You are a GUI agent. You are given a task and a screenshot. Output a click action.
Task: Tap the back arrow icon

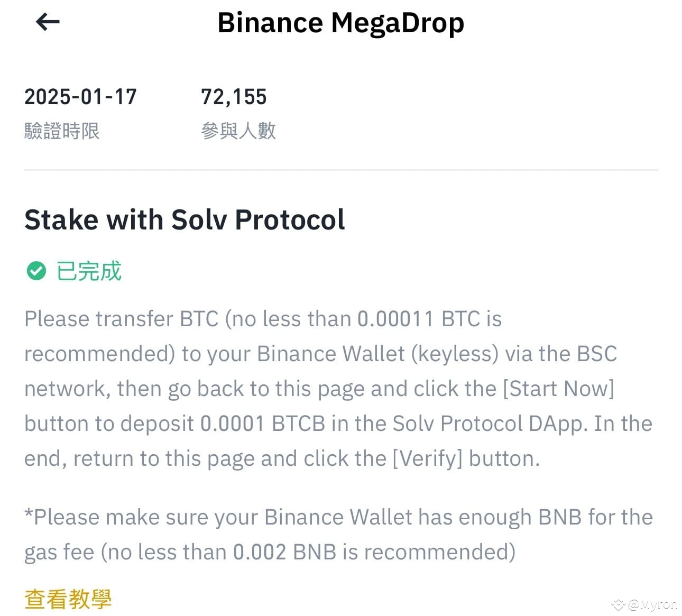[x=48, y=22]
